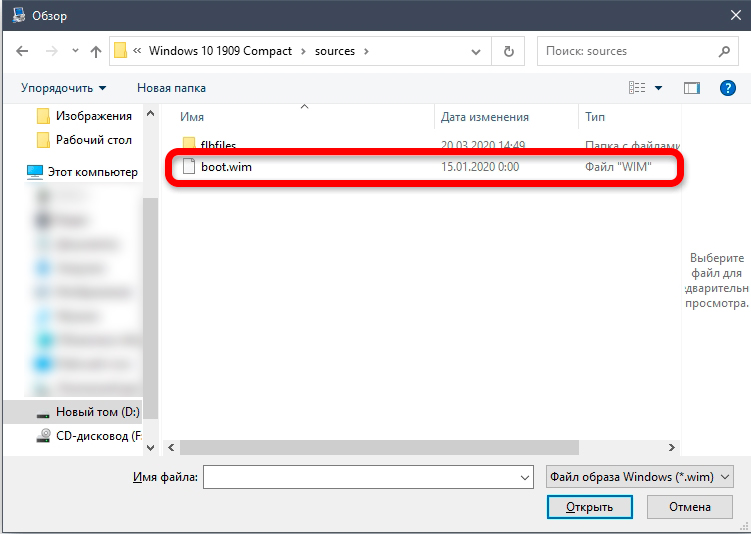This screenshot has width=751, height=534.
Task: Change view with the view mode icon
Action: 637,88
